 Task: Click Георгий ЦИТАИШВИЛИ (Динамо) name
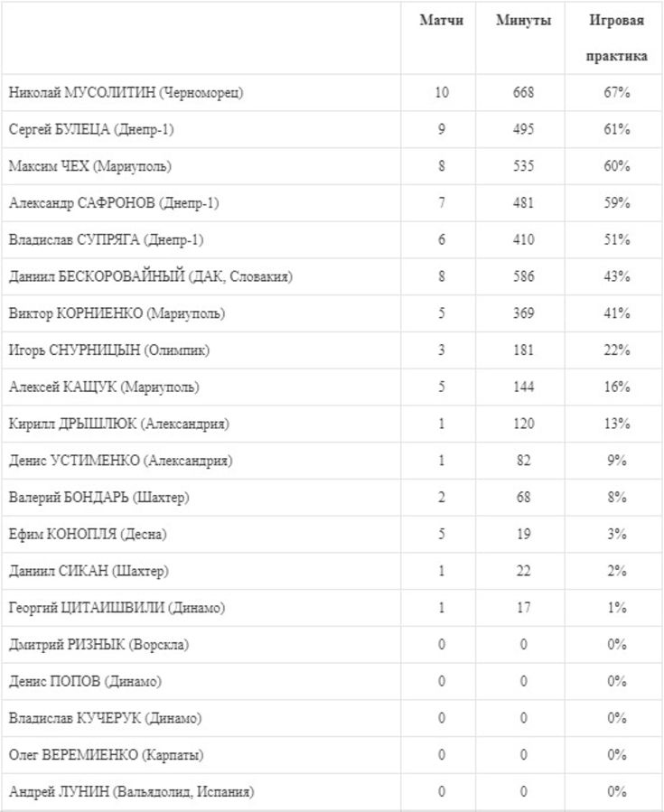coord(117,608)
